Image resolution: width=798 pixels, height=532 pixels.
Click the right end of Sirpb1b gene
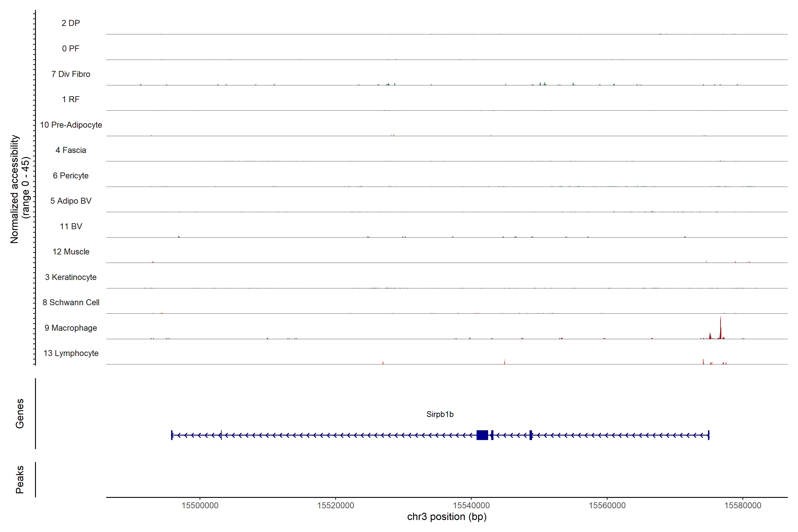pyautogui.click(x=708, y=435)
